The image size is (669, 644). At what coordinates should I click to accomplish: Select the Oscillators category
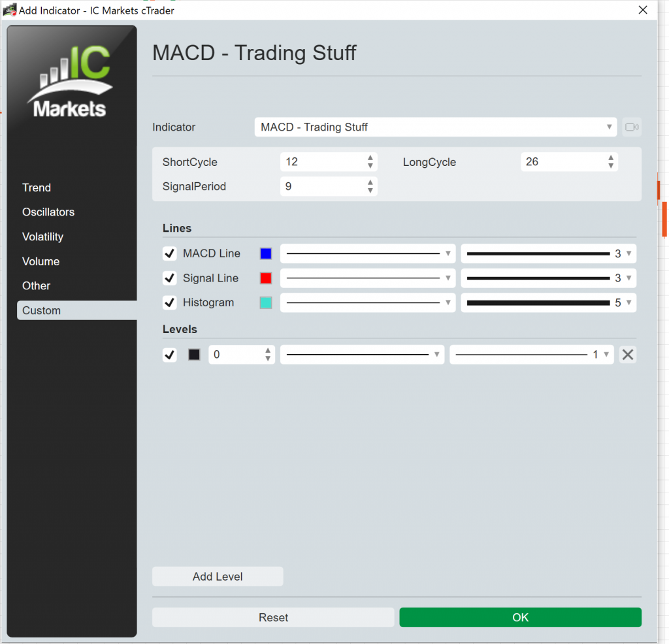click(48, 212)
